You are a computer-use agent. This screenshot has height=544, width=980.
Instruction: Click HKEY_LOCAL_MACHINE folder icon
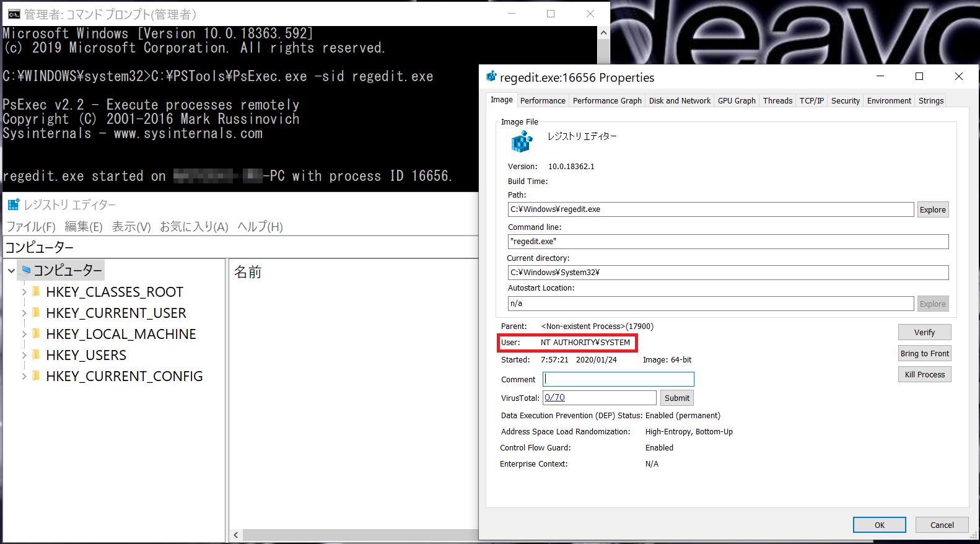coord(36,333)
